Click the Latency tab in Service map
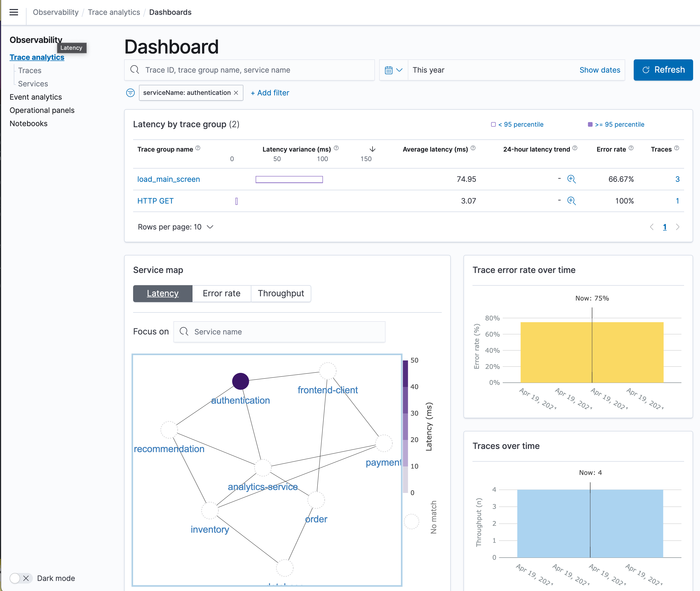700x591 pixels. click(163, 293)
